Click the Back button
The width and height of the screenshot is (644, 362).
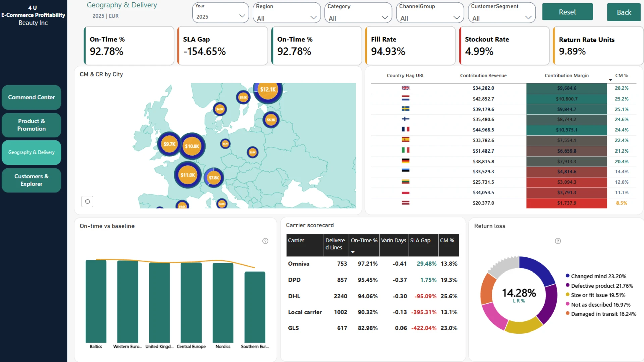624,12
